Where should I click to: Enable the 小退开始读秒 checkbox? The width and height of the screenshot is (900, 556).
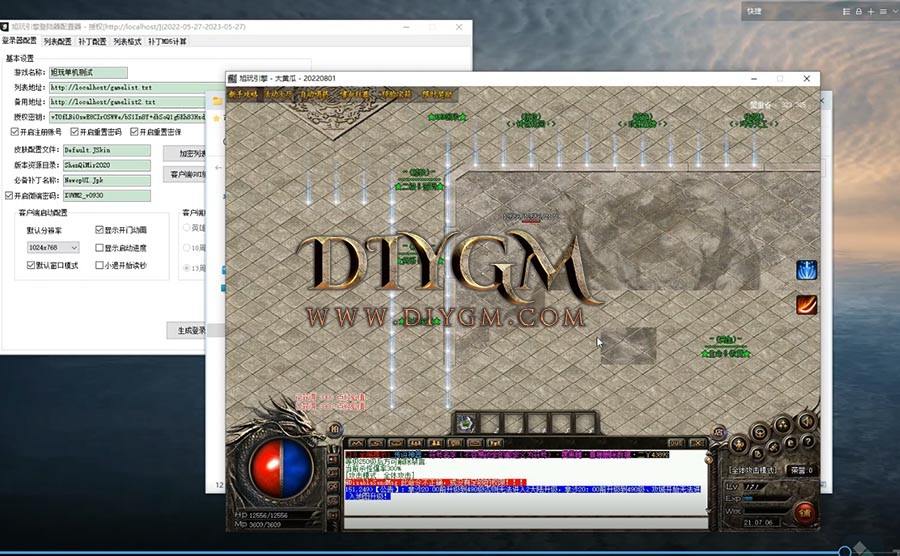(x=99, y=265)
